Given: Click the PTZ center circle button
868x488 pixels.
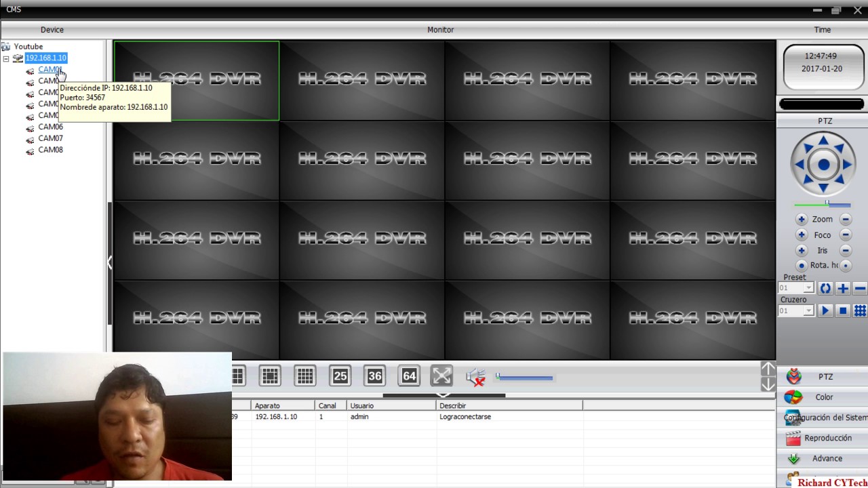Looking at the screenshot, I should (823, 164).
